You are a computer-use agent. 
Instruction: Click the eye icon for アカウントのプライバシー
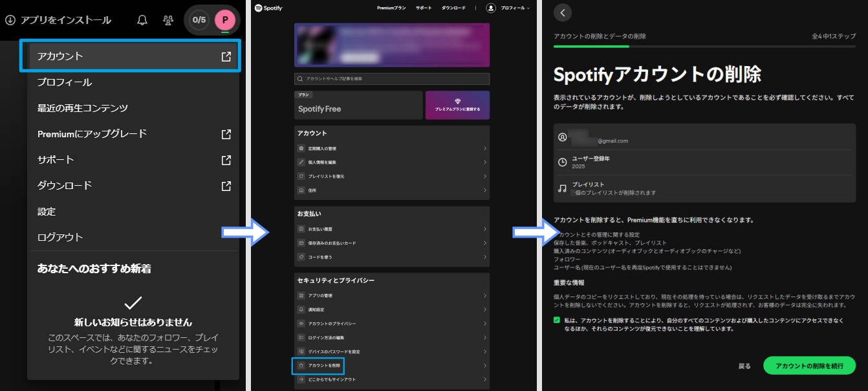301,323
